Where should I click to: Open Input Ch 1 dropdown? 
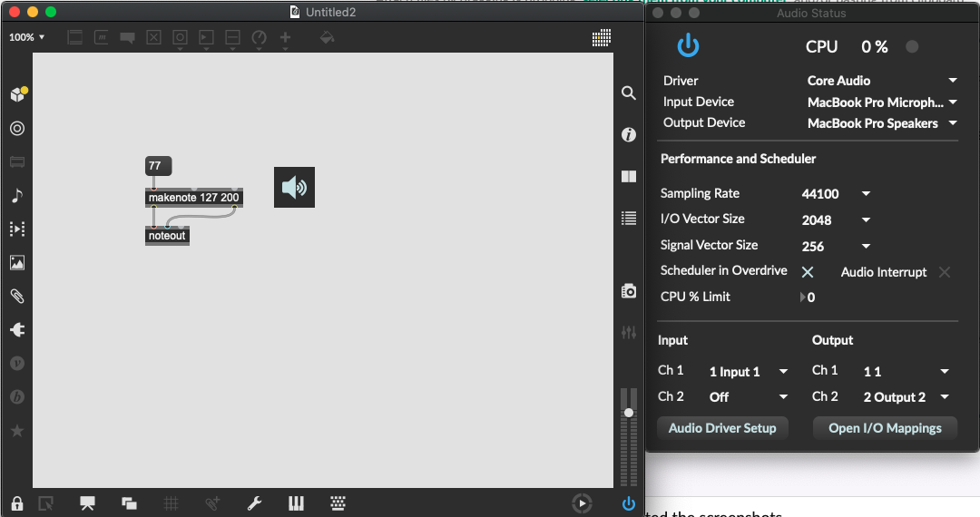pos(748,372)
